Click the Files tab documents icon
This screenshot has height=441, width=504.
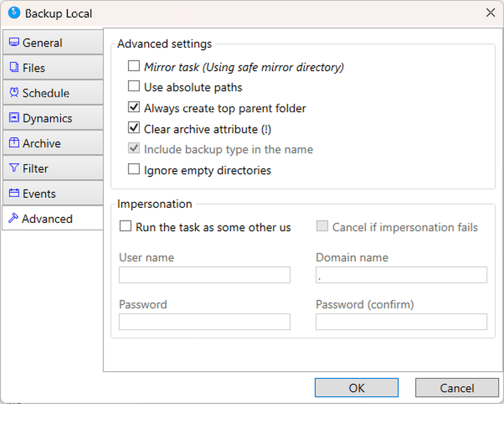pos(14,67)
